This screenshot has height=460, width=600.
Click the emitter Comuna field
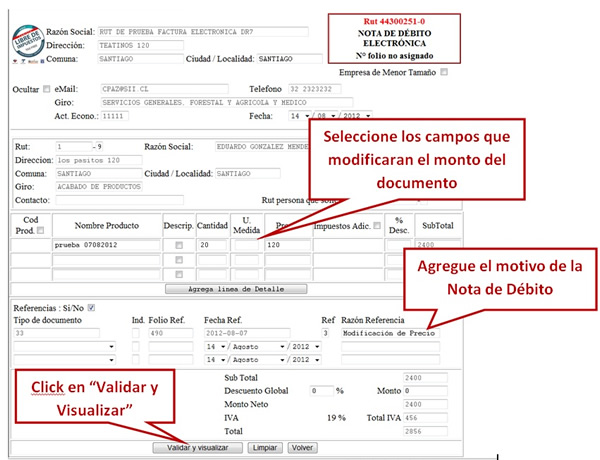pyautogui.click(x=141, y=59)
